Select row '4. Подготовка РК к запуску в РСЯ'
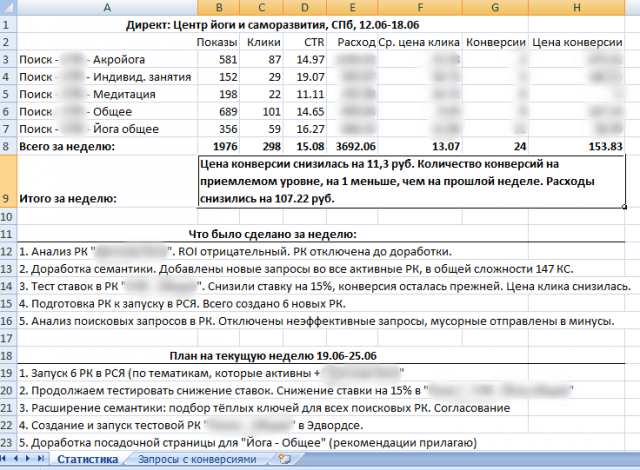The image size is (640, 470). pyautogui.click(x=182, y=304)
